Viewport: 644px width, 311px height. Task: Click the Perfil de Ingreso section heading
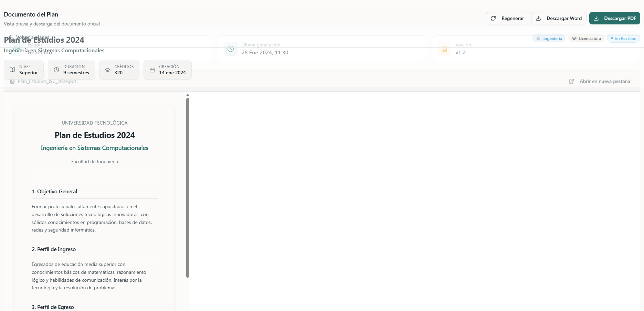[54, 249]
